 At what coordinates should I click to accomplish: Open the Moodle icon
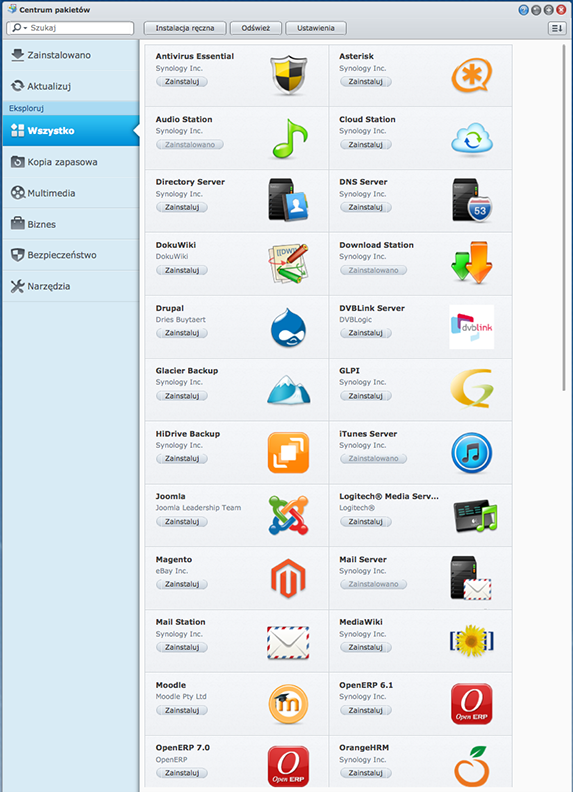[288, 704]
